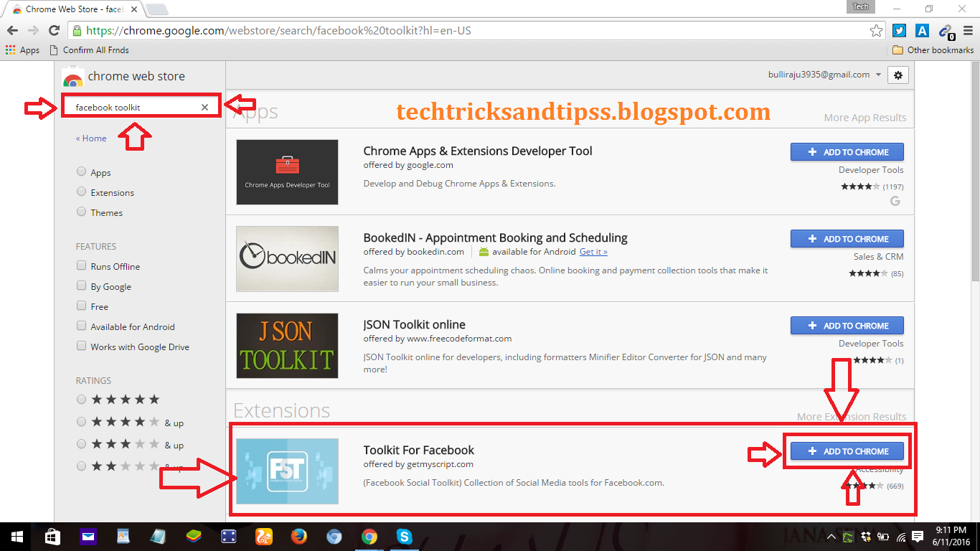Image resolution: width=980 pixels, height=551 pixels.
Task: Open the Windows Store taskbar icon
Action: point(52,537)
